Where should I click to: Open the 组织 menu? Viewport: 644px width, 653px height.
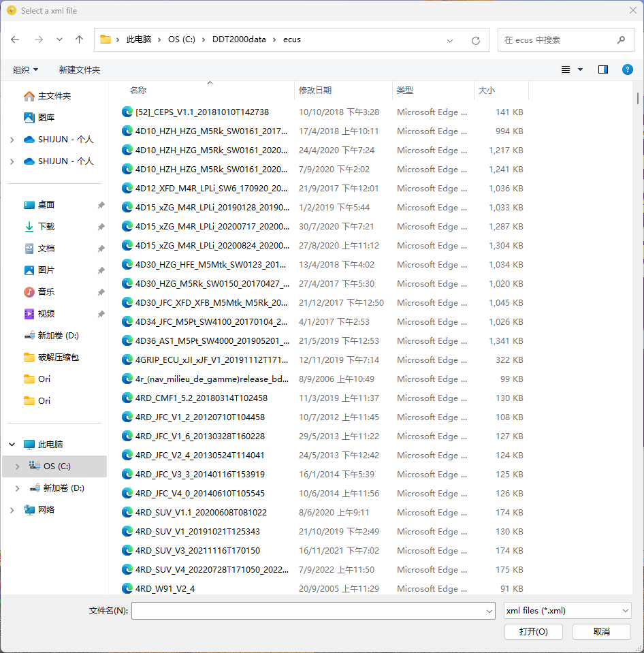(x=25, y=69)
